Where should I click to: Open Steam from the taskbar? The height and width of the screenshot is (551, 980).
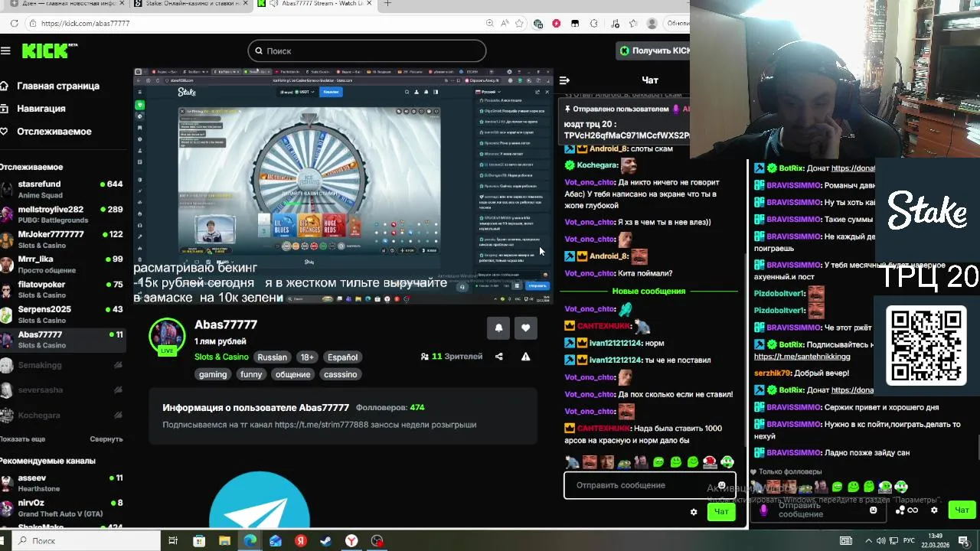(326, 541)
